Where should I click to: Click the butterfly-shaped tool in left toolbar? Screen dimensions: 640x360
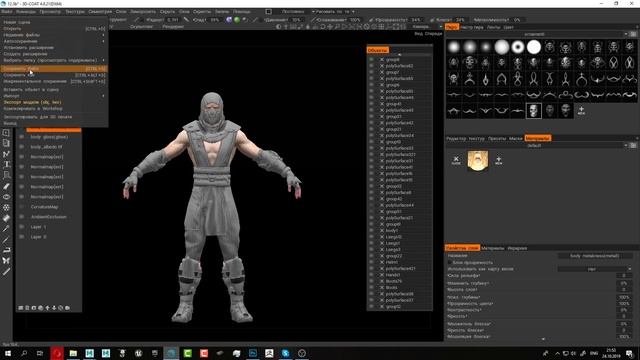(x=6, y=260)
